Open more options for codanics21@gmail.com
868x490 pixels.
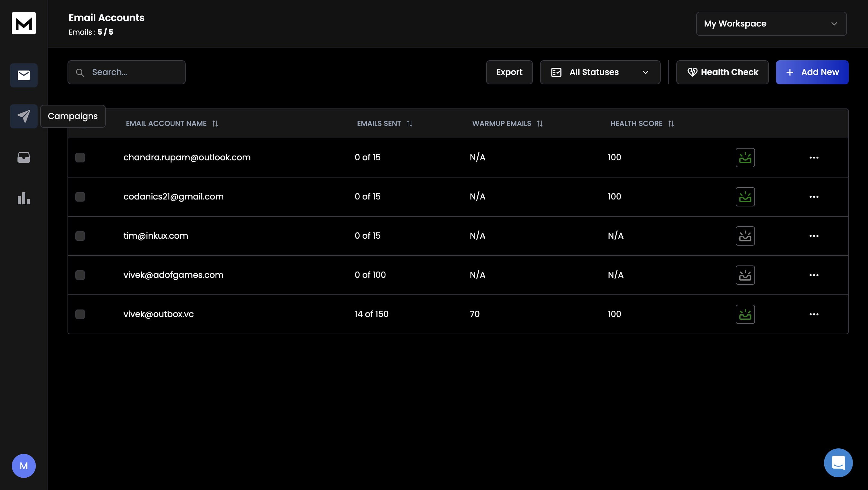coord(814,197)
